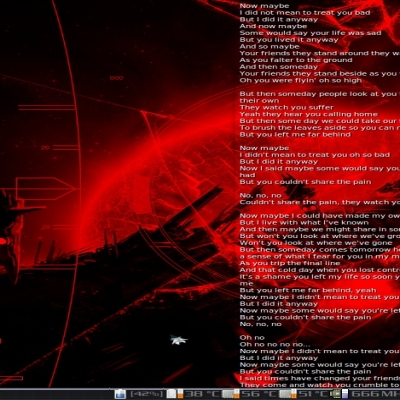400x400 pixels.
Task: Click lyric line "Some would say your life was sad"
Action: [x=310, y=33]
